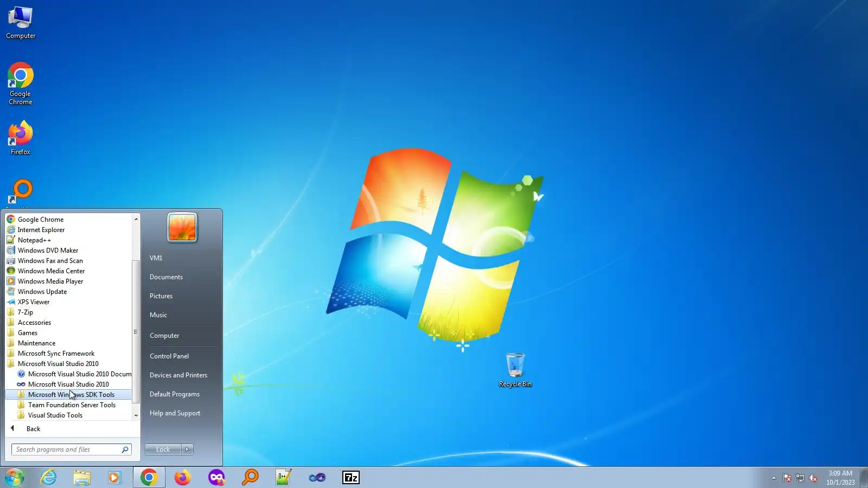This screenshot has height=488, width=868.
Task: Open Internet Explorer from the taskbar
Action: click(49, 478)
